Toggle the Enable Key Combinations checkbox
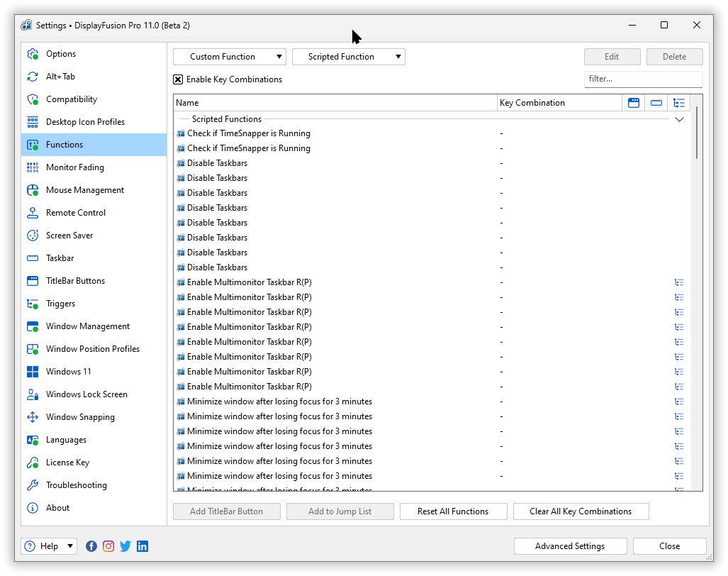728x576 pixels. pyautogui.click(x=178, y=79)
